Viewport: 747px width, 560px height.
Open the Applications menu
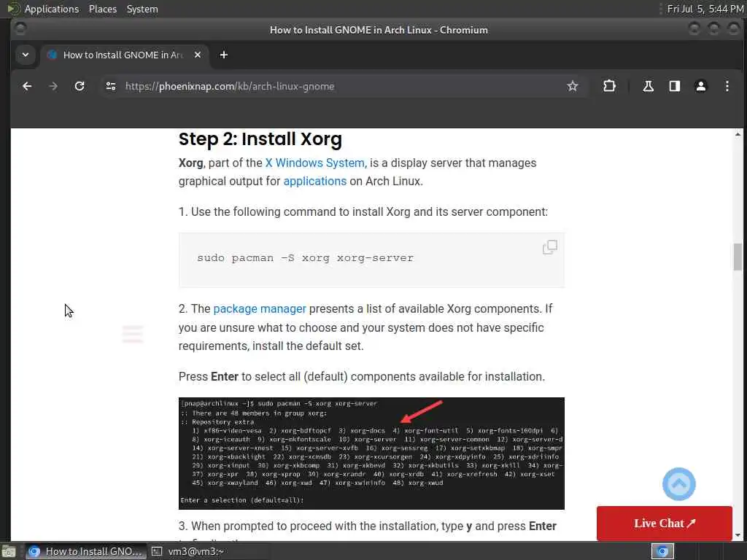coord(52,9)
